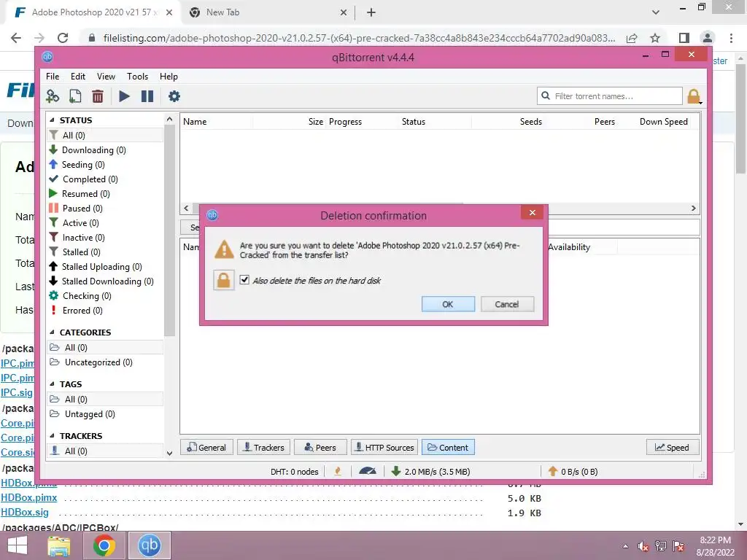This screenshot has height=560, width=747.
Task: Click OK in Deletion confirmation
Action: point(448,304)
